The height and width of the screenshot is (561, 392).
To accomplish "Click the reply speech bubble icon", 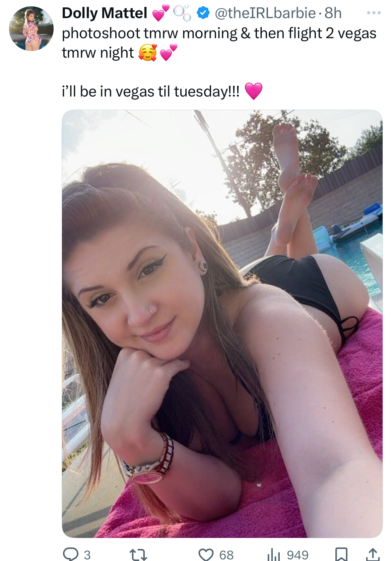I will pyautogui.click(x=71, y=554).
